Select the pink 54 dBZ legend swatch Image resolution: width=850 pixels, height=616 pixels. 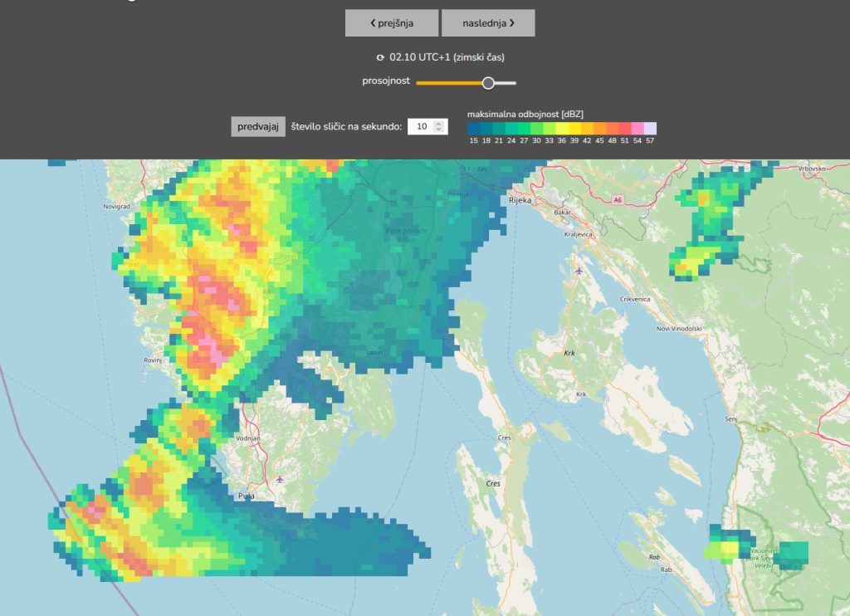(637, 128)
